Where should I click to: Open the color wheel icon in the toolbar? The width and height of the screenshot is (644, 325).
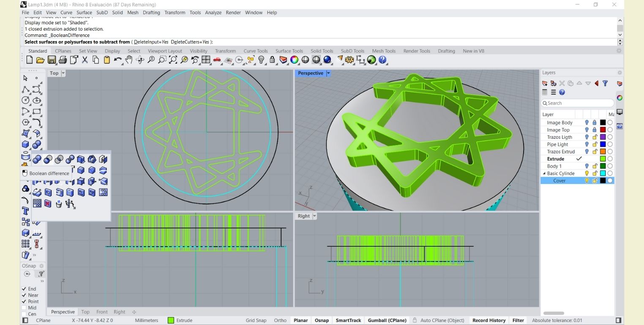click(x=295, y=60)
